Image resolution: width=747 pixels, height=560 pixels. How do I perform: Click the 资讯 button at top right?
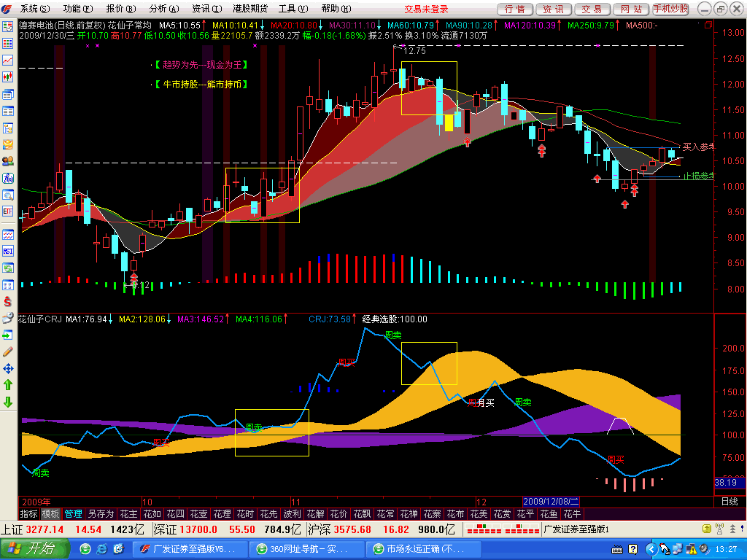point(554,9)
